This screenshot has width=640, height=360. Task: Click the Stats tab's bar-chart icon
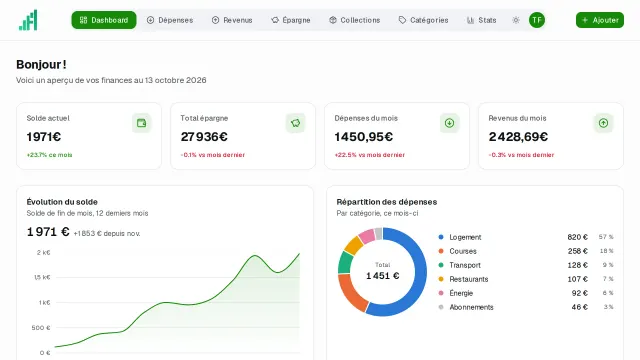471,20
